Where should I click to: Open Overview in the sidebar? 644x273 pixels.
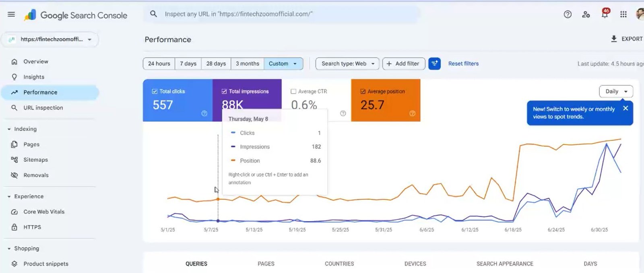tap(50, 62)
